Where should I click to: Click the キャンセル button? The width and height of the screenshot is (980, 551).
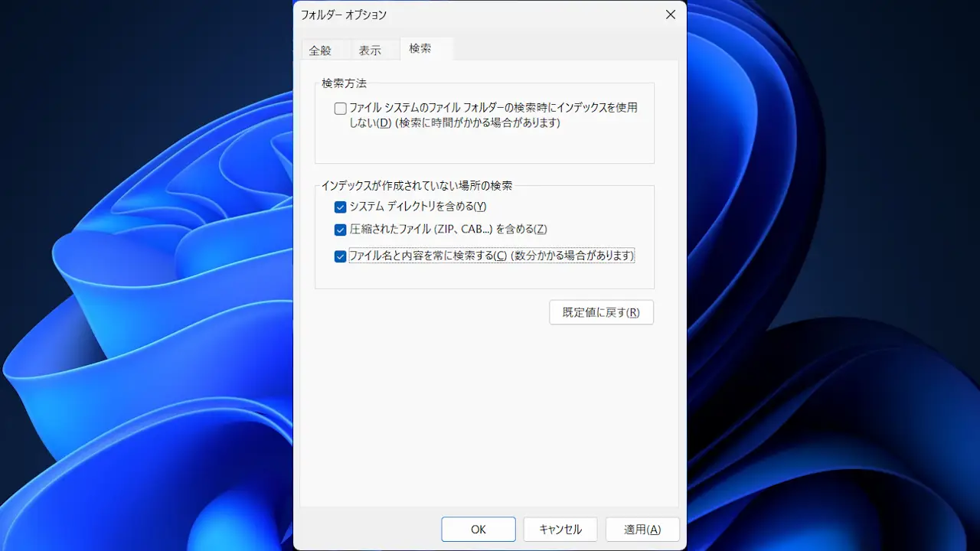[x=560, y=530]
